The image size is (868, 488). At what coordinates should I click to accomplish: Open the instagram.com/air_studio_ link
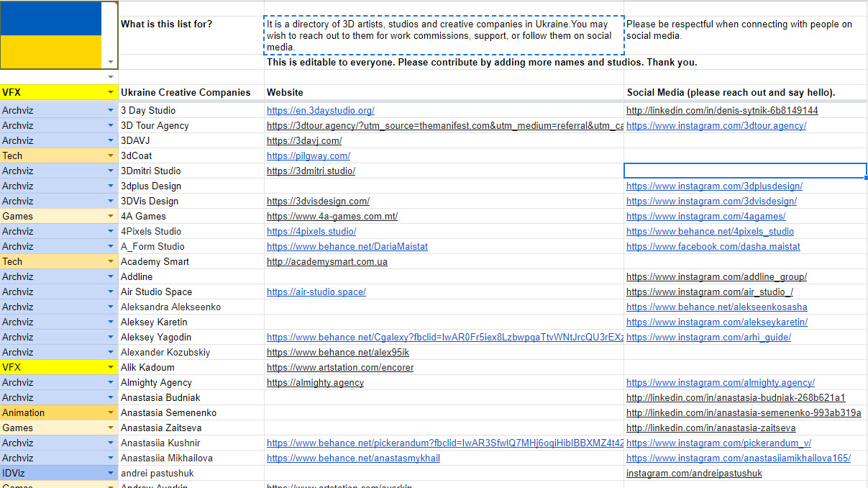(x=710, y=292)
